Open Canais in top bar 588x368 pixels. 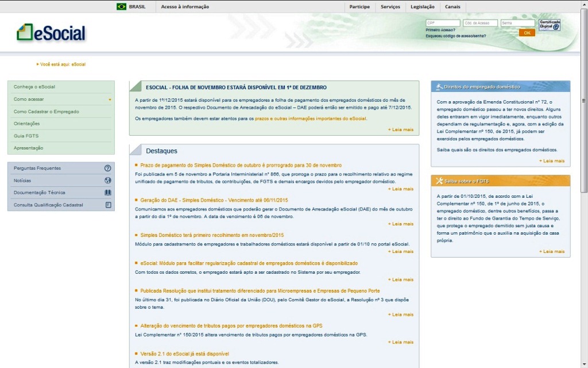[452, 7]
